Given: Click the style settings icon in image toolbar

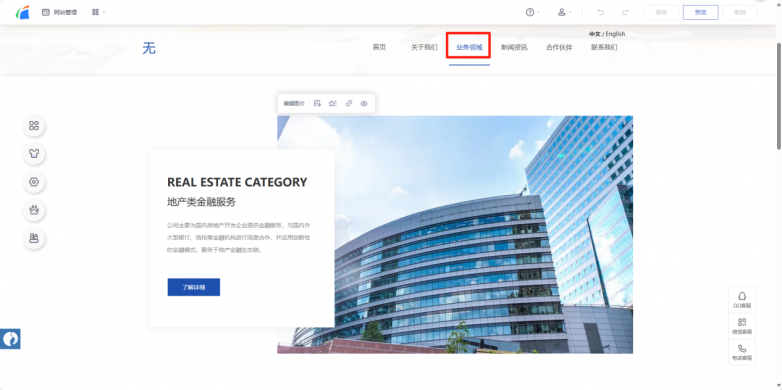Looking at the screenshot, I should 333,104.
